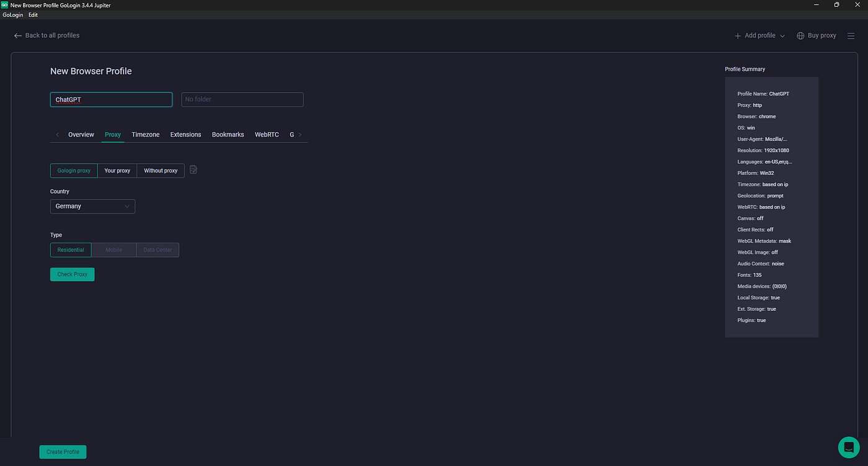Click the back arrow icon

18,35
